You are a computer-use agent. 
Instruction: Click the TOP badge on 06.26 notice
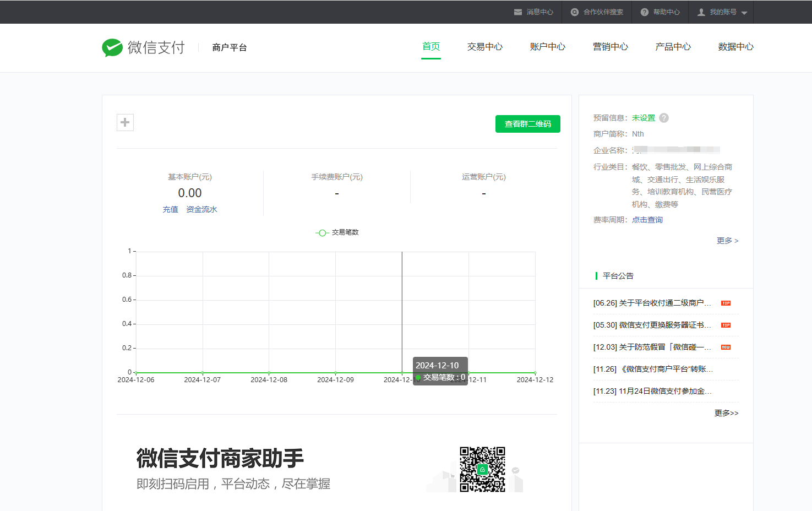point(726,303)
